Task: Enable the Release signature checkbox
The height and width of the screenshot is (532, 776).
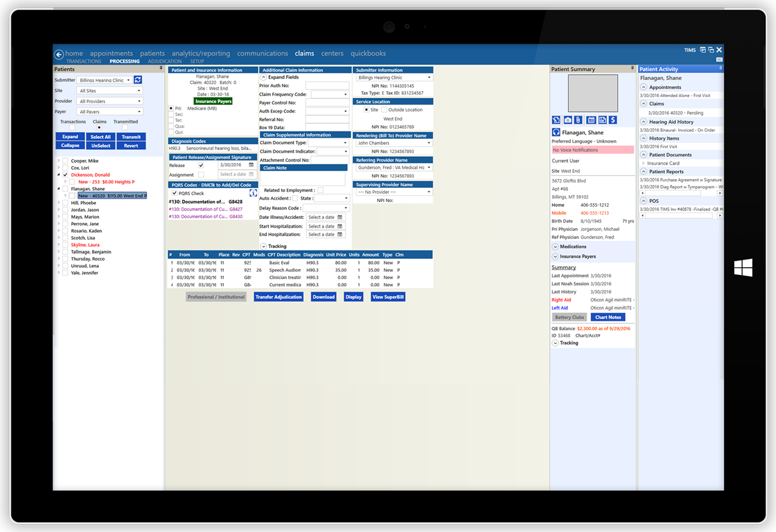Action: pos(201,165)
